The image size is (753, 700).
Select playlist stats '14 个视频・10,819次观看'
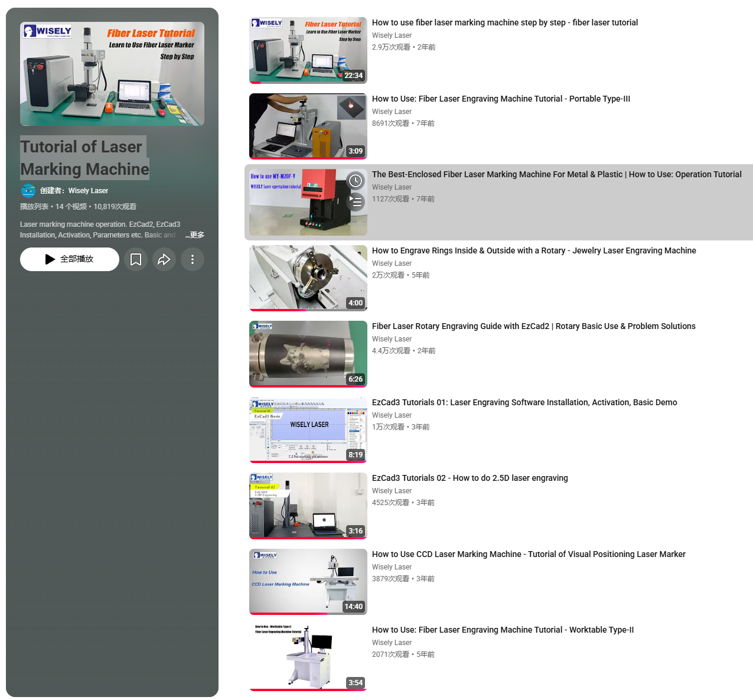96,207
